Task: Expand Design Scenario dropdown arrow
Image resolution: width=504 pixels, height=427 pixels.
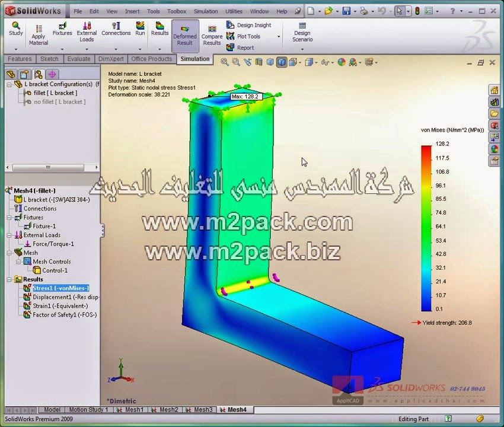Action: click(302, 49)
